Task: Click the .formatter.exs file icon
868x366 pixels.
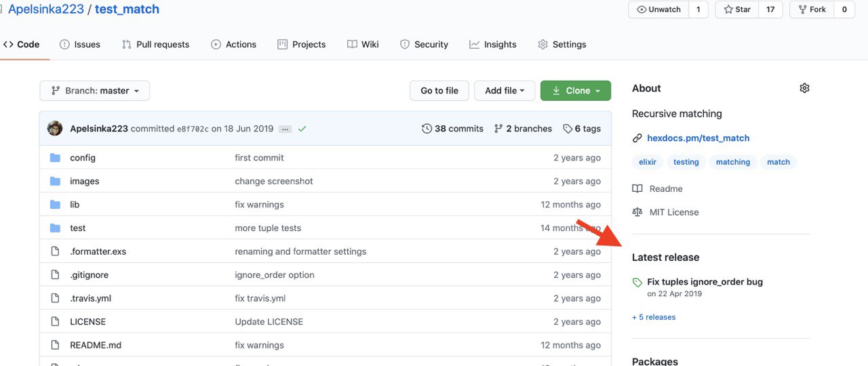Action: [55, 251]
